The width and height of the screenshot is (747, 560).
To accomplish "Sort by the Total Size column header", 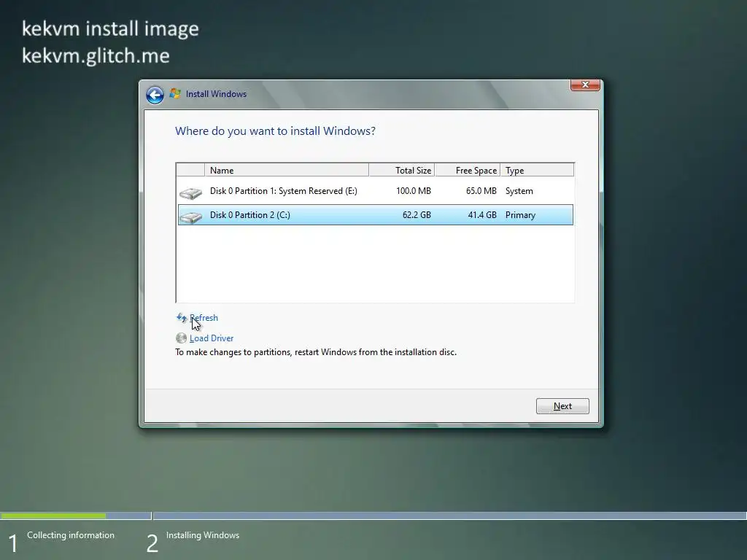I will tap(402, 170).
